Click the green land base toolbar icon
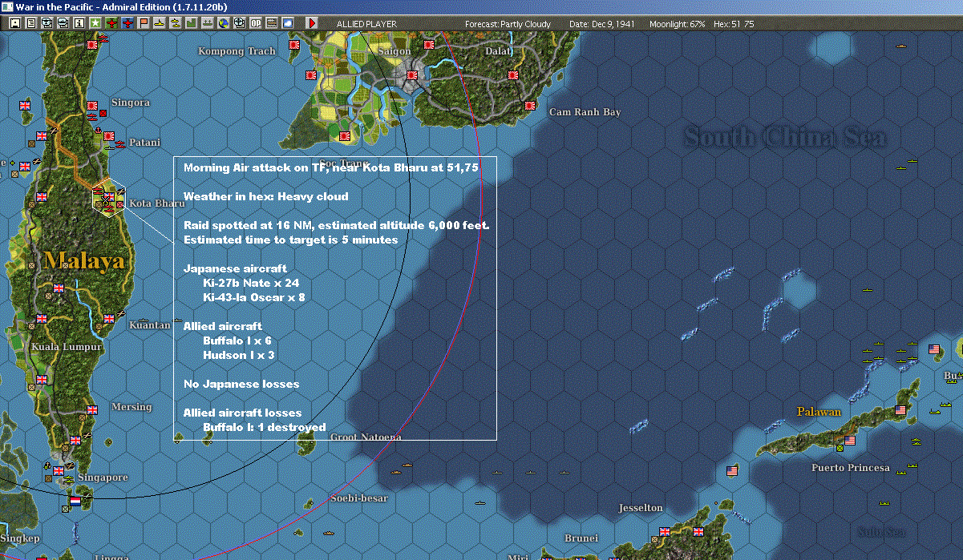Screen dimensions: 963x560 (191, 23)
